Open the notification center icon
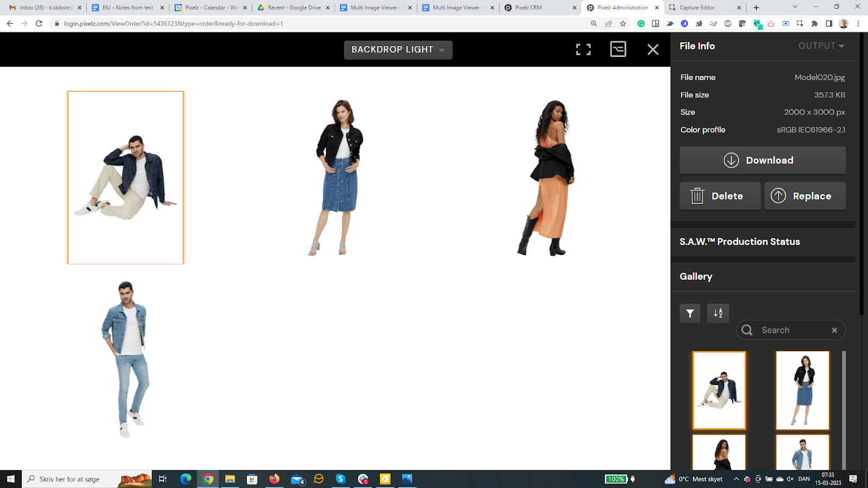This screenshot has width=868, height=488. (853, 479)
